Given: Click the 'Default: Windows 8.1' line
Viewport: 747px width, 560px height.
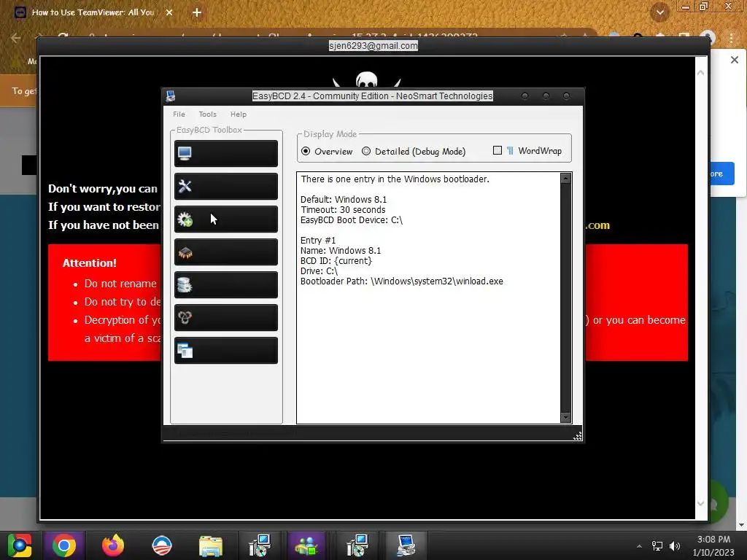Looking at the screenshot, I should click(x=344, y=200).
